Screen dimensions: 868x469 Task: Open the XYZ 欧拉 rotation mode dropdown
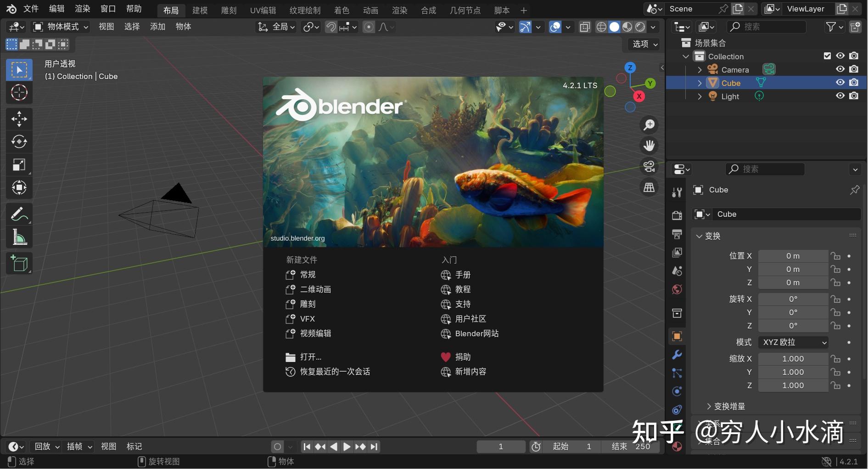[x=793, y=342]
